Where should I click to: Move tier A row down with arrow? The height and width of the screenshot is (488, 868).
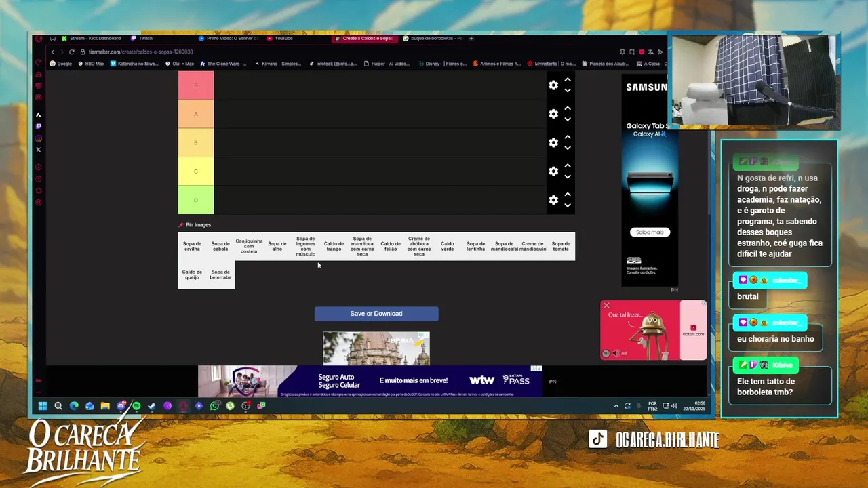tap(568, 119)
